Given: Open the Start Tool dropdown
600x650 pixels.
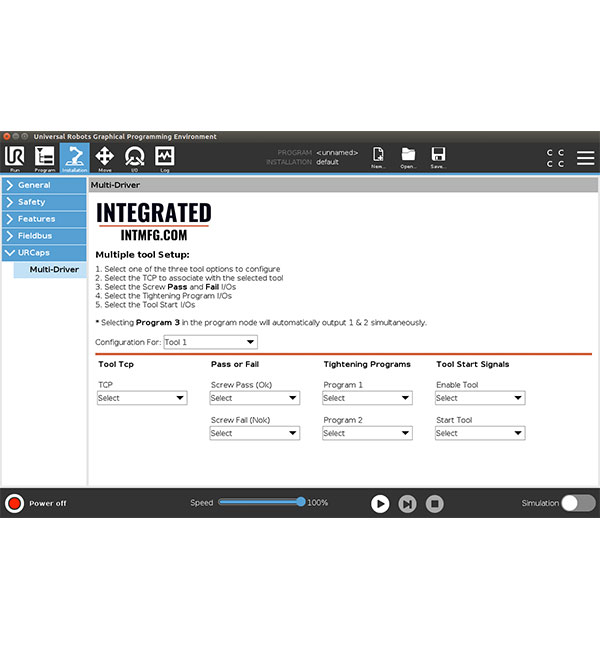Looking at the screenshot, I should click(x=480, y=433).
